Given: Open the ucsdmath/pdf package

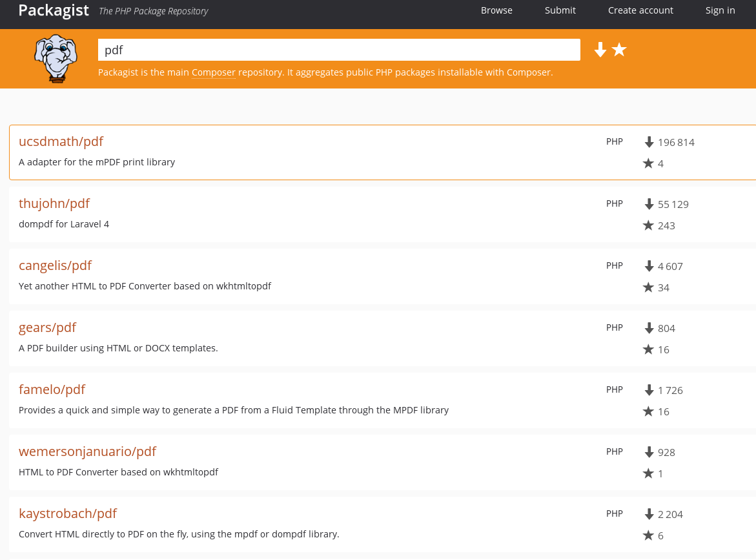Looking at the screenshot, I should tap(61, 141).
